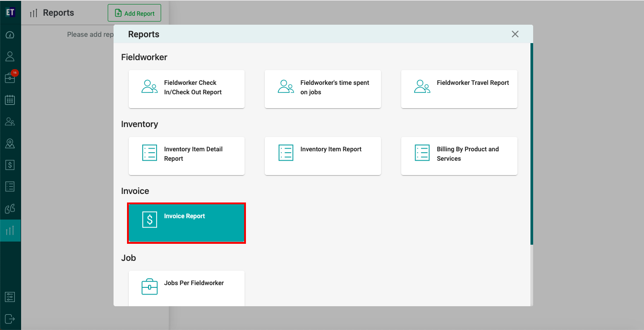Open the inventory list icon in the sidebar
The width and height of the screenshot is (644, 330).
(x=10, y=186)
